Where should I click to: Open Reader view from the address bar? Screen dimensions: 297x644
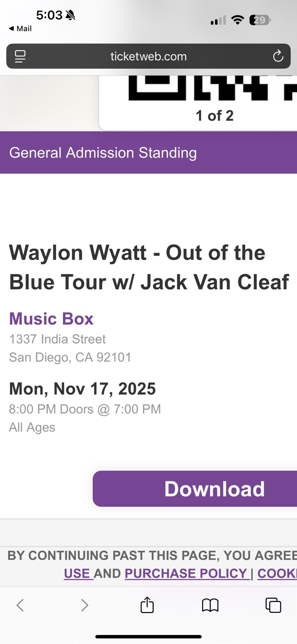pos(20,56)
